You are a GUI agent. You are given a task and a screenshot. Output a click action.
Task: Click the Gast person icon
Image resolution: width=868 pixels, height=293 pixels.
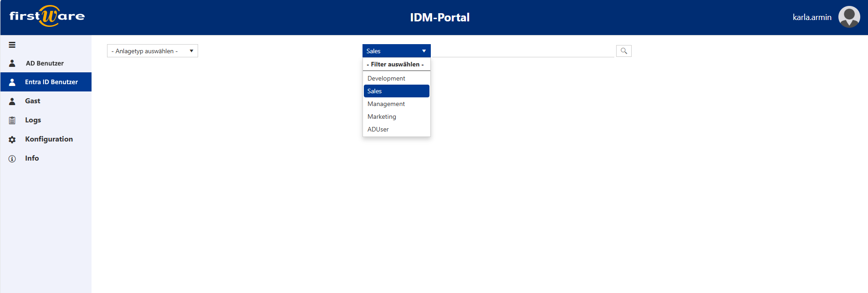12,101
